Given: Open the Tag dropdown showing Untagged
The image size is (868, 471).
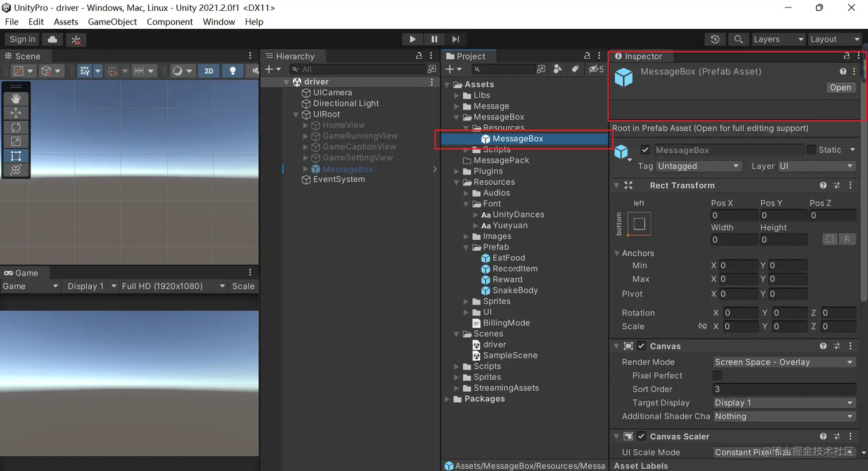Looking at the screenshot, I should (699, 166).
